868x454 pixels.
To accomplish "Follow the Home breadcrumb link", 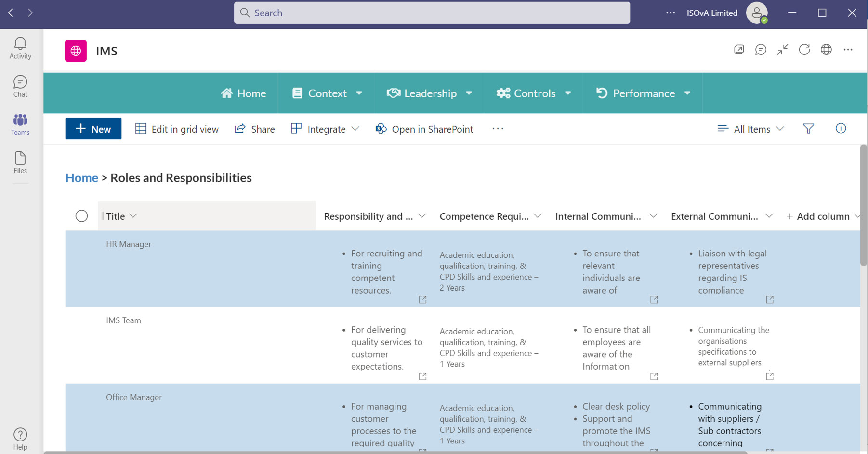I will point(82,178).
